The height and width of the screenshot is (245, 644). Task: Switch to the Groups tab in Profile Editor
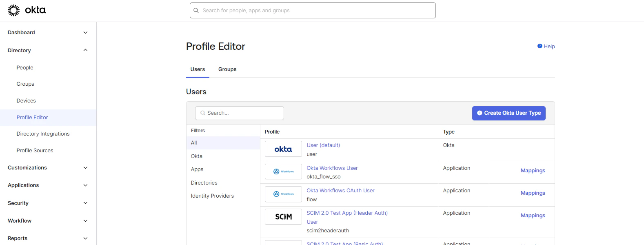click(227, 69)
